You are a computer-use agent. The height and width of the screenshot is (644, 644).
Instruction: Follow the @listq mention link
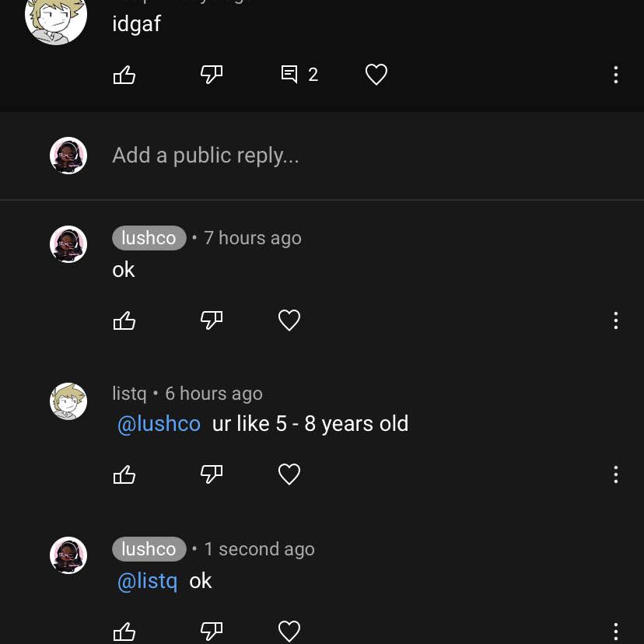point(148,581)
